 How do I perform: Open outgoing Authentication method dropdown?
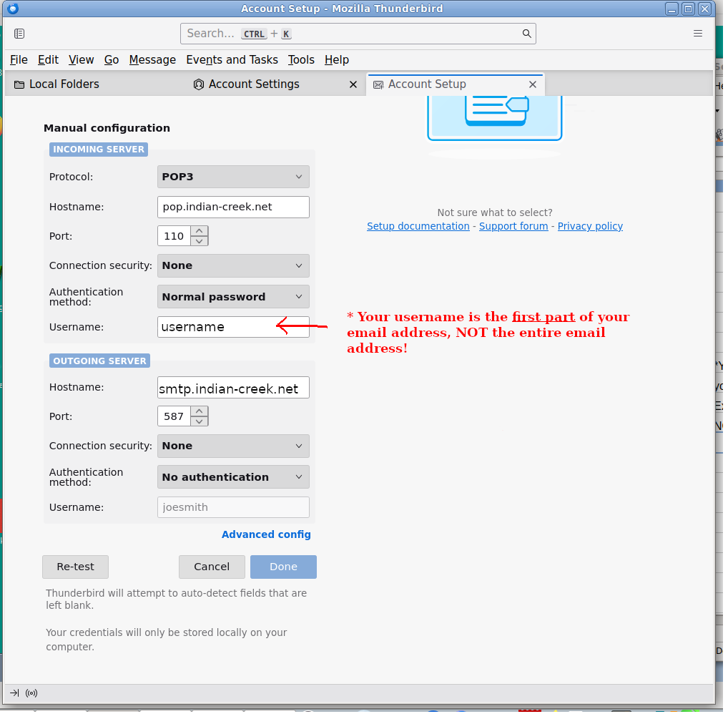[x=233, y=477]
